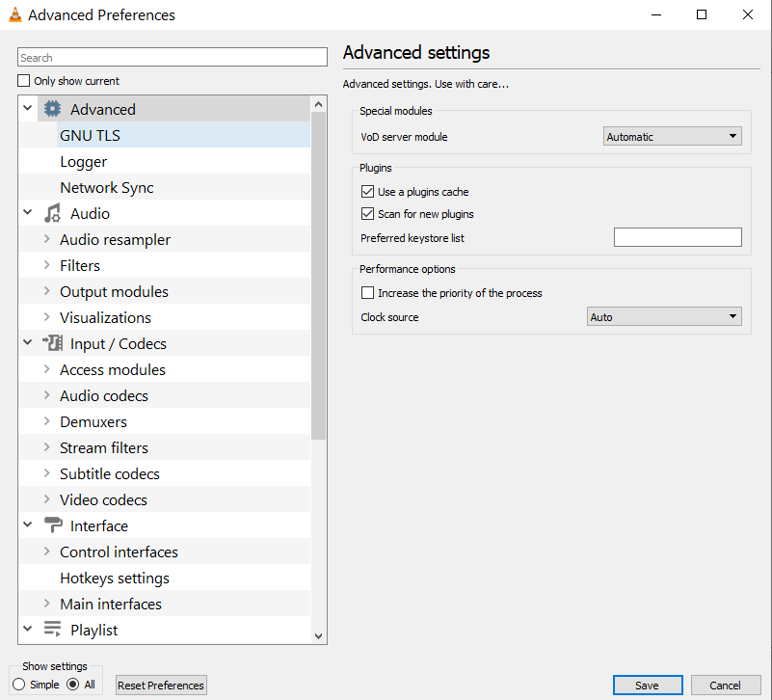Image resolution: width=772 pixels, height=700 pixels.
Task: Click the VLC cone icon in title bar
Action: click(15, 14)
